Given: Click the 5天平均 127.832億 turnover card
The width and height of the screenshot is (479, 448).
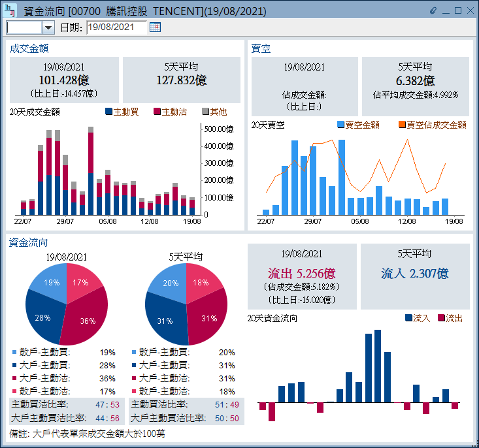Looking at the screenshot, I should point(182,79).
